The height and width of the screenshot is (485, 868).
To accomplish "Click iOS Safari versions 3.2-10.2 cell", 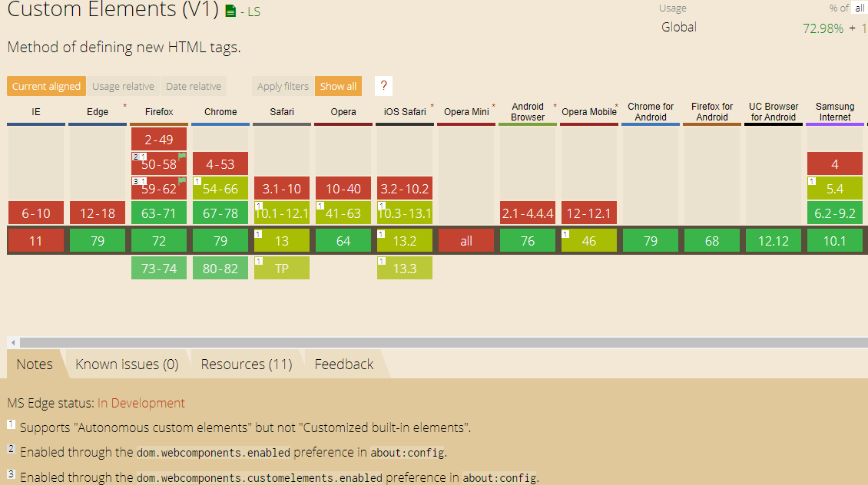I will (405, 188).
